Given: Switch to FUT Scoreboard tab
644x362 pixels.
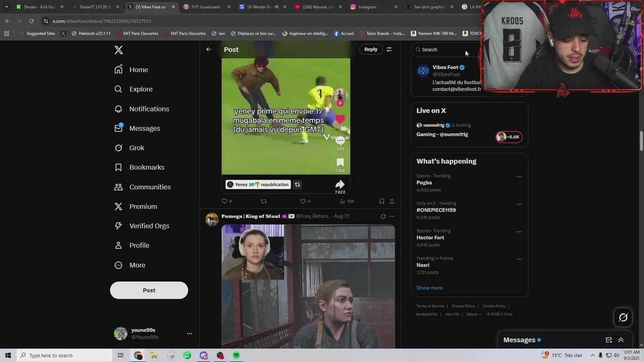Looking at the screenshot, I should [205, 7].
